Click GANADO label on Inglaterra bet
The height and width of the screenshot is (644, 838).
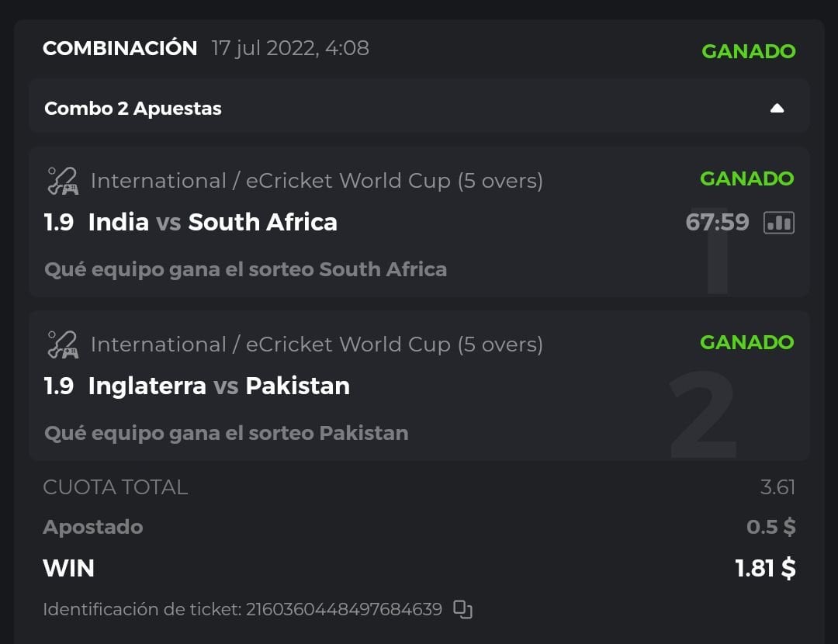(746, 342)
